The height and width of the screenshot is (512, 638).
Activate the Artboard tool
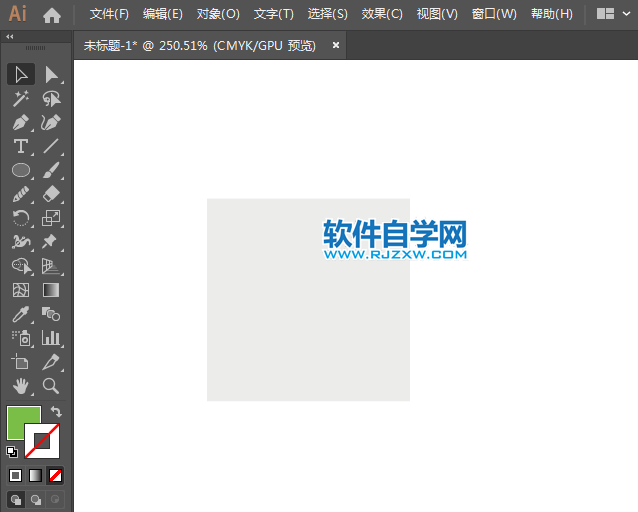[x=21, y=362]
